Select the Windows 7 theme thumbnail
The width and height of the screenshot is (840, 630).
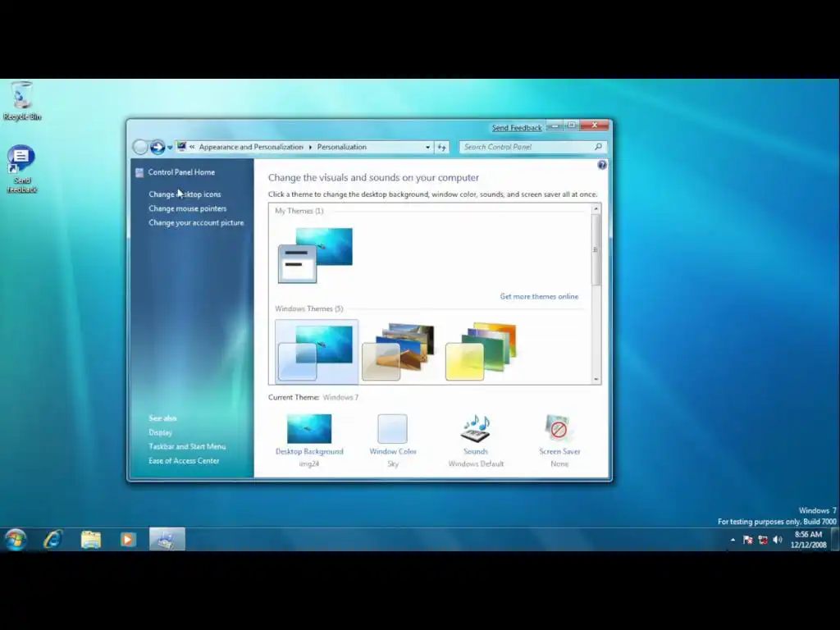tap(317, 352)
